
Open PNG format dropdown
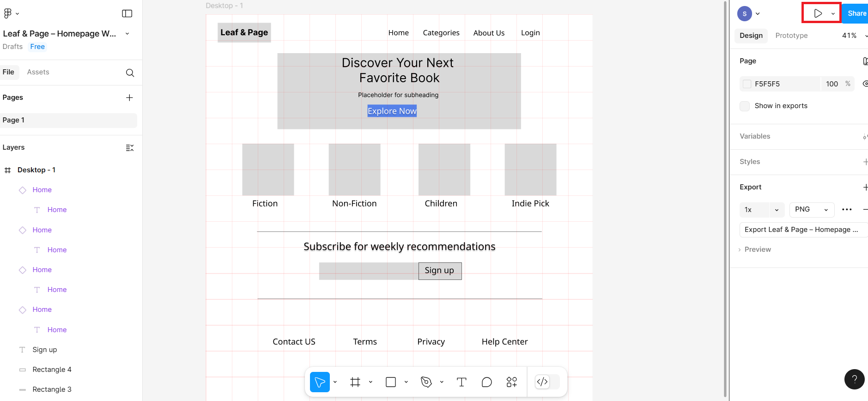(812, 210)
